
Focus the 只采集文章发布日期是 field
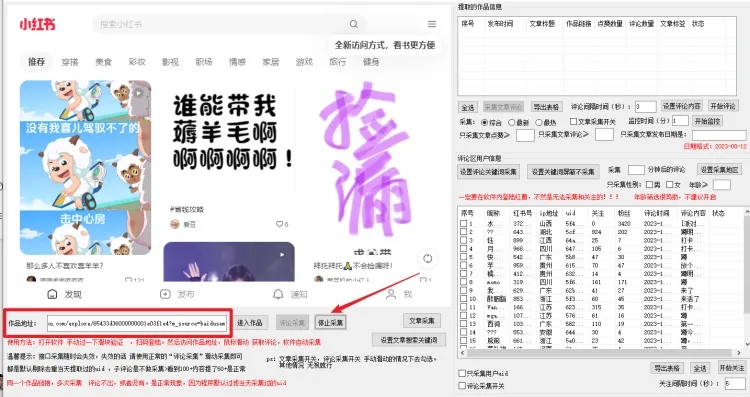pyautogui.click(x=718, y=135)
